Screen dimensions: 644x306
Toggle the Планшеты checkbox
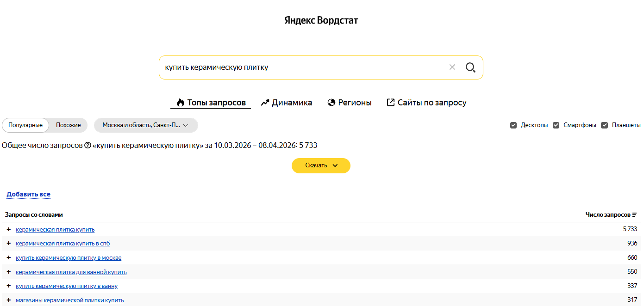(604, 125)
